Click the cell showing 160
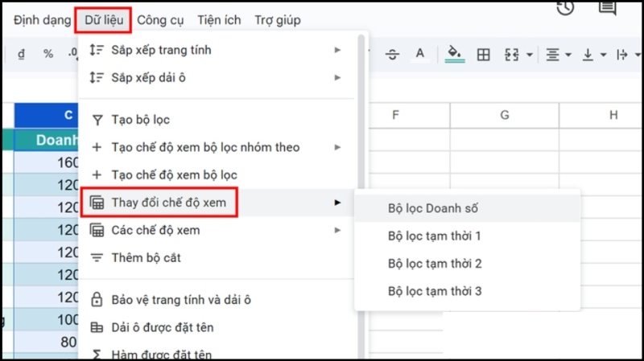Image resolution: width=644 pixels, height=361 pixels. (46, 162)
